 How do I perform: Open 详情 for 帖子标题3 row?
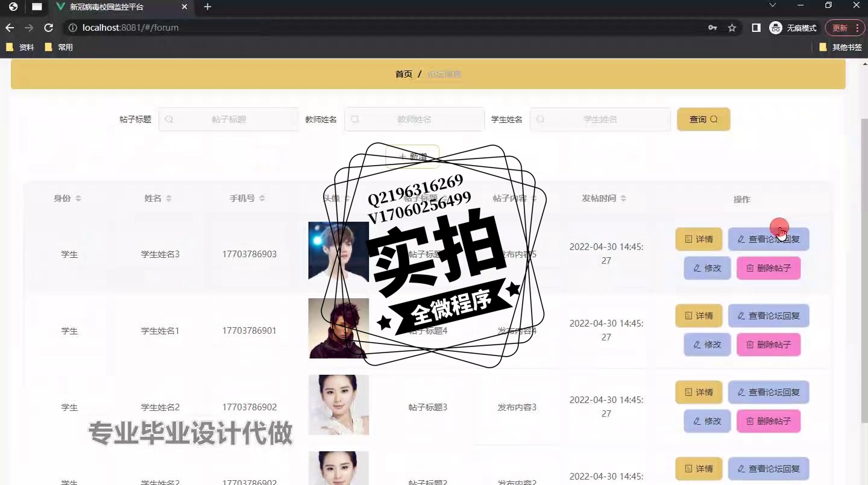pos(699,392)
